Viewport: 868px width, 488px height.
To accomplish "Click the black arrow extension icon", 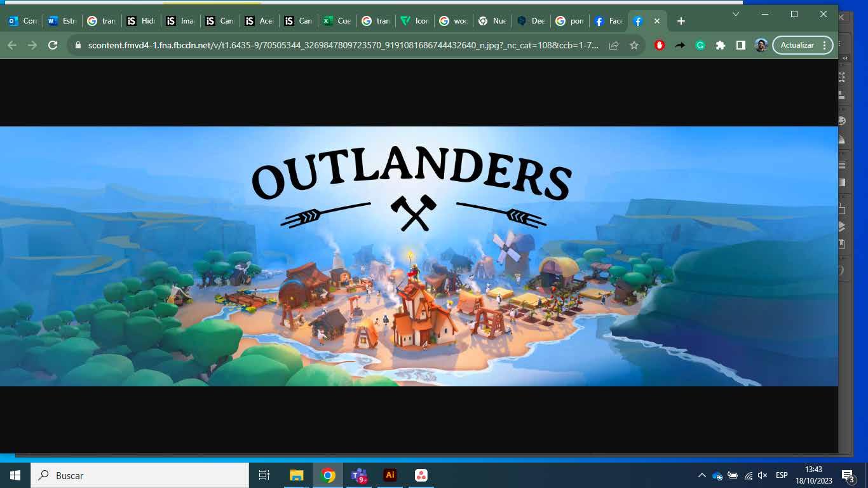I will click(x=680, y=45).
